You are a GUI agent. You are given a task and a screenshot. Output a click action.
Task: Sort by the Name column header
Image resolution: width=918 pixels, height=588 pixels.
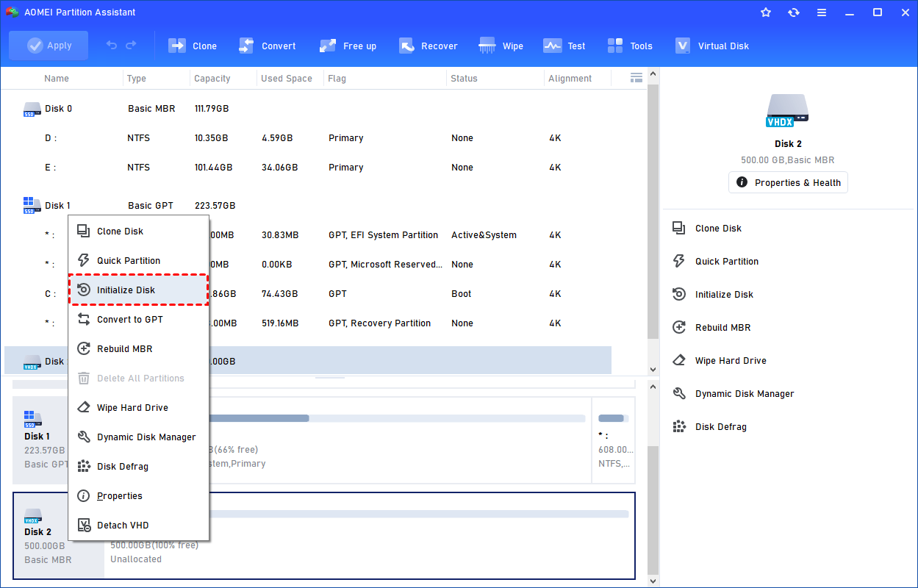tap(57, 78)
